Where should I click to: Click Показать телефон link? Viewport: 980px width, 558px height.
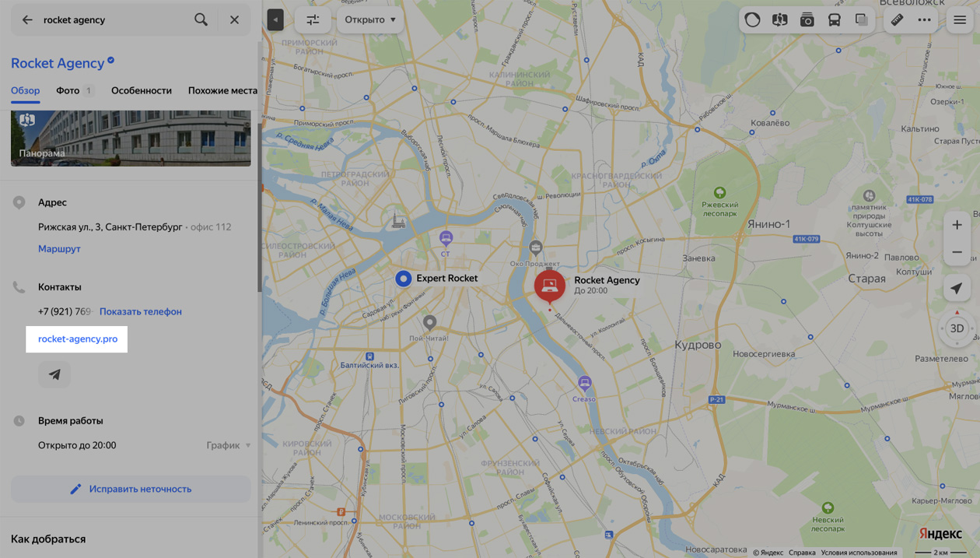(x=141, y=311)
